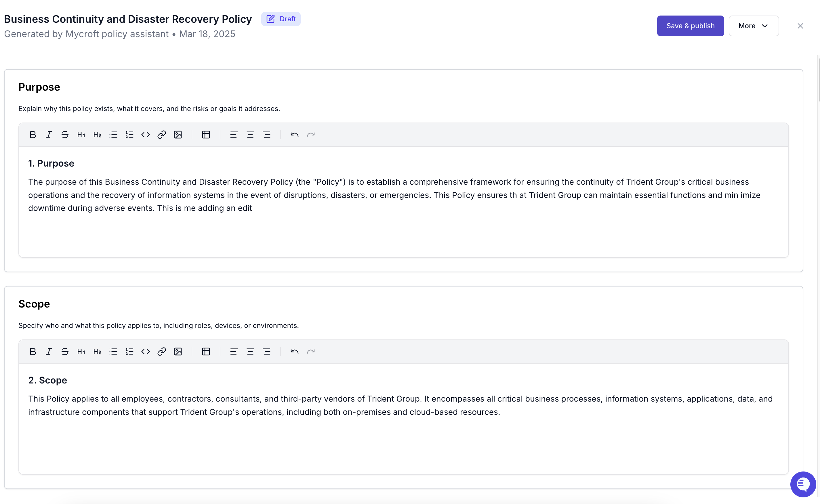The image size is (820, 504).
Task: Add a hyperlink in the Scope editor
Action: point(162,352)
